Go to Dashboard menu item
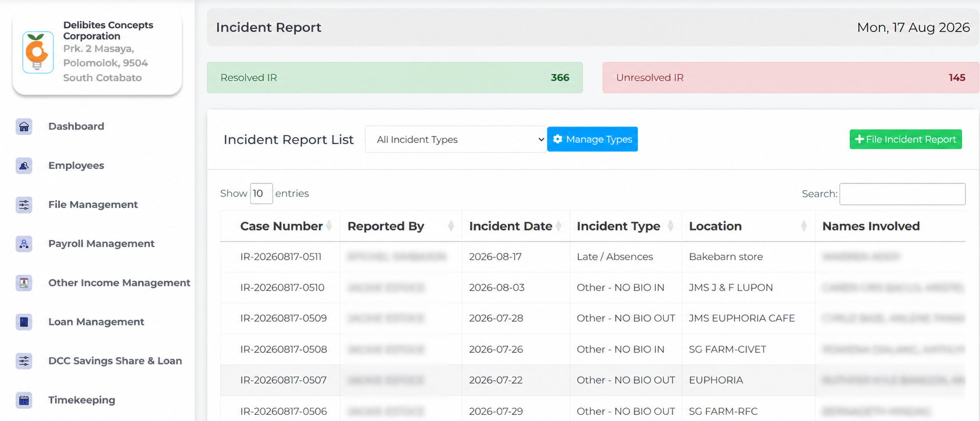This screenshot has width=980, height=421. click(76, 127)
